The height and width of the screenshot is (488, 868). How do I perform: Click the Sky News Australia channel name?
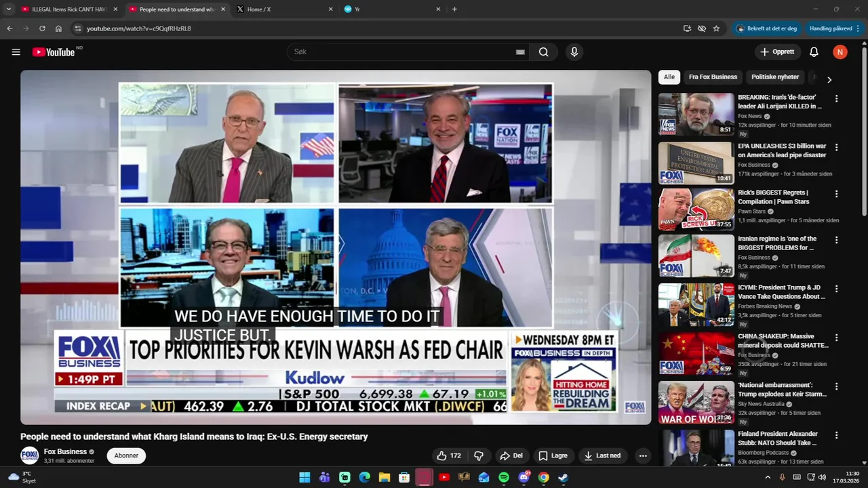[761, 404]
